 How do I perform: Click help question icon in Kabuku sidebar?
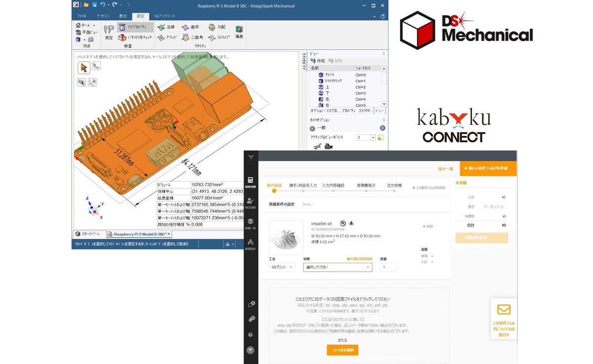coord(251,335)
